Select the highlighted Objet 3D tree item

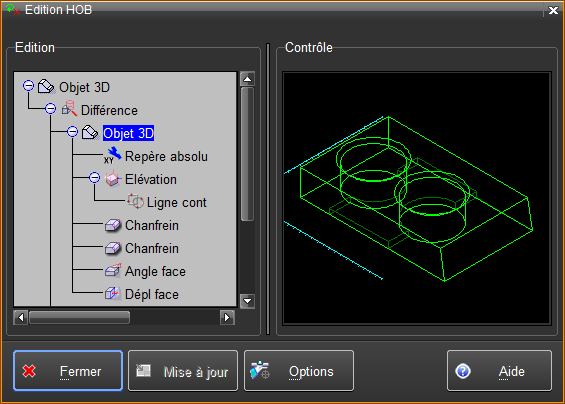[128, 133]
